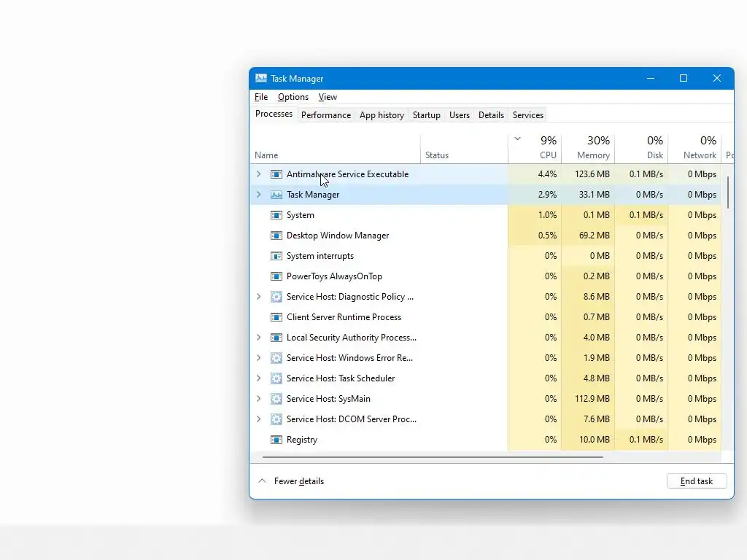This screenshot has height=560, width=747.
Task: Expand Service Host: SysMain
Action: coord(259,399)
